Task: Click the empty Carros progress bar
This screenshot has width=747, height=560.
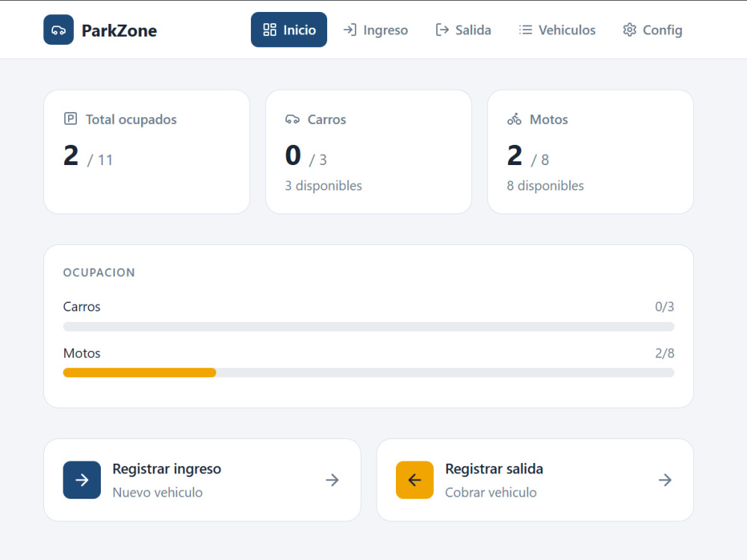Action: tap(369, 327)
